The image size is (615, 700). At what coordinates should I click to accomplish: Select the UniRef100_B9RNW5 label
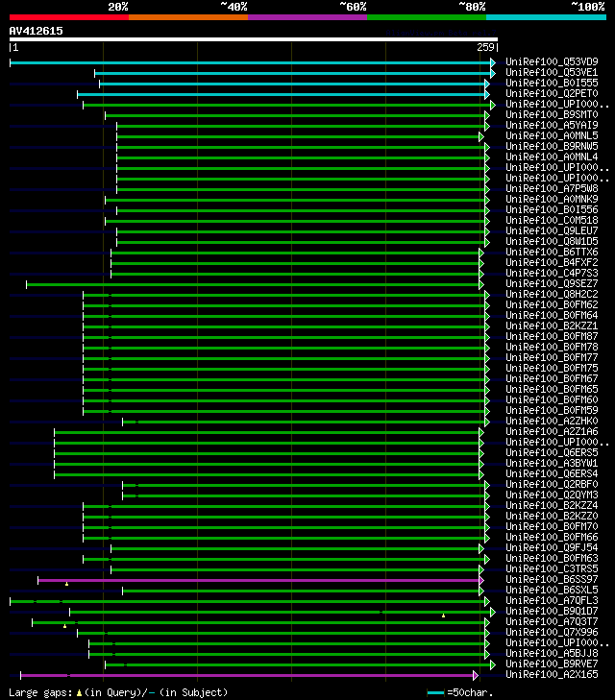click(552, 146)
